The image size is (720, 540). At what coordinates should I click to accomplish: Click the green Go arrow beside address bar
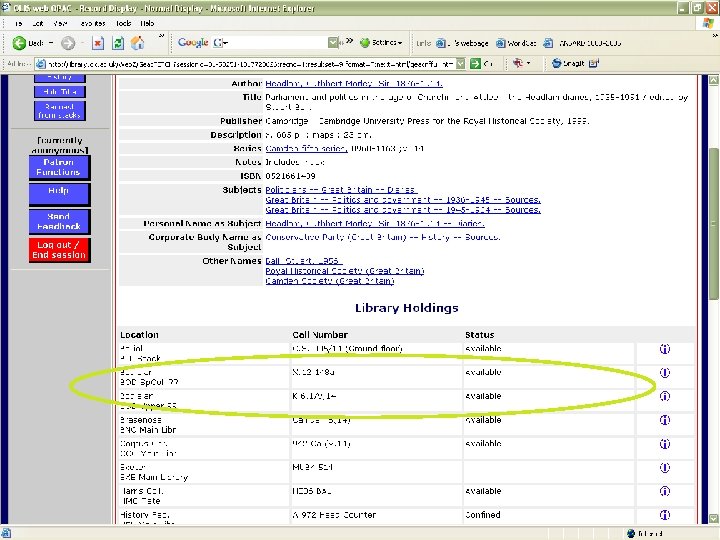(x=475, y=63)
